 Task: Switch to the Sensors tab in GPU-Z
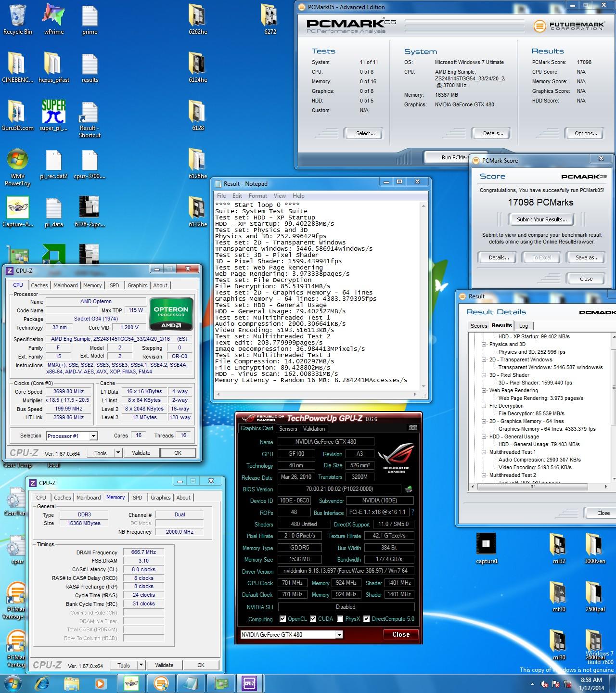288,429
